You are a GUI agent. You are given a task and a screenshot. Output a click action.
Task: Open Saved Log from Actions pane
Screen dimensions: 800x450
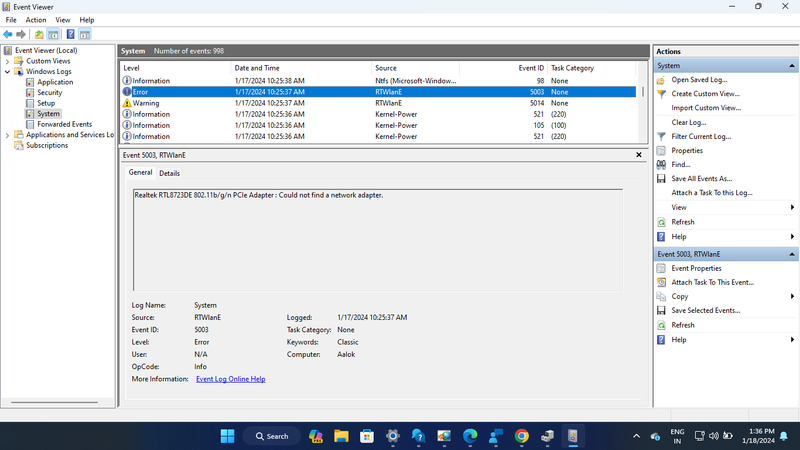pyautogui.click(x=699, y=80)
